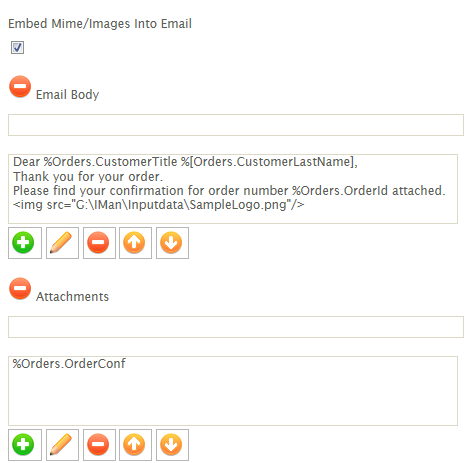
Task: Add a new Email Body line
Action: pos(25,243)
